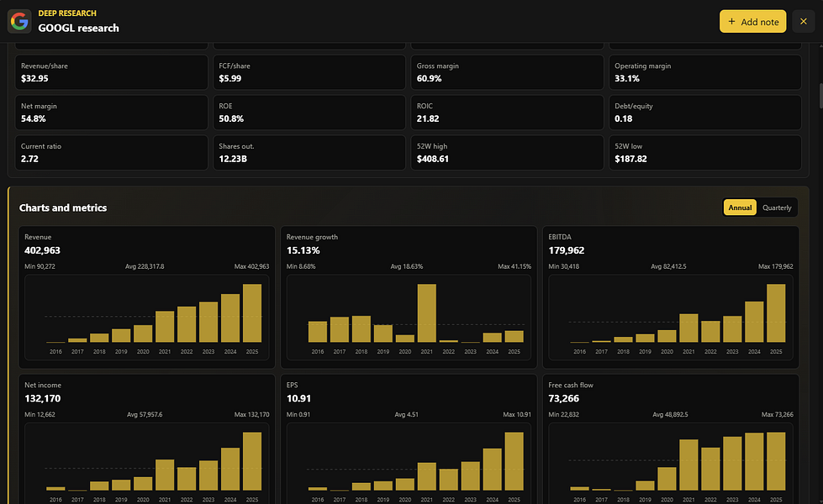Select the Net margin 54.8% value

tap(33, 119)
